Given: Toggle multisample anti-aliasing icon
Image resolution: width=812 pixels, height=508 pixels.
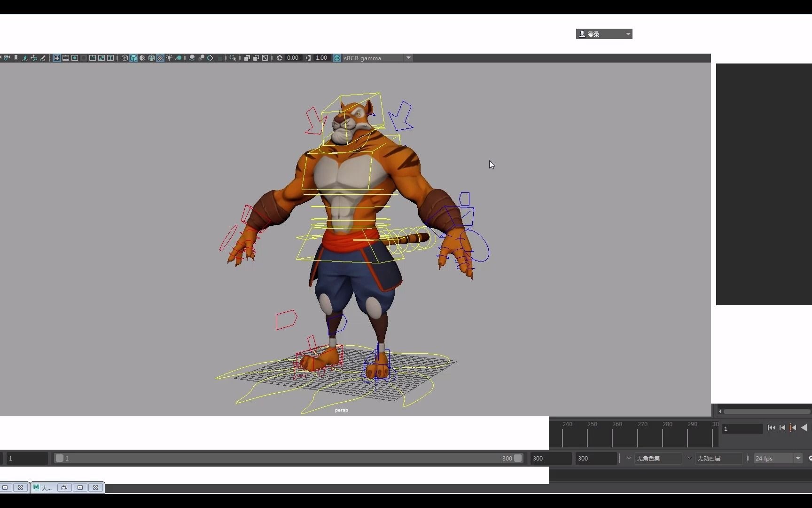Looking at the screenshot, I should (210, 58).
